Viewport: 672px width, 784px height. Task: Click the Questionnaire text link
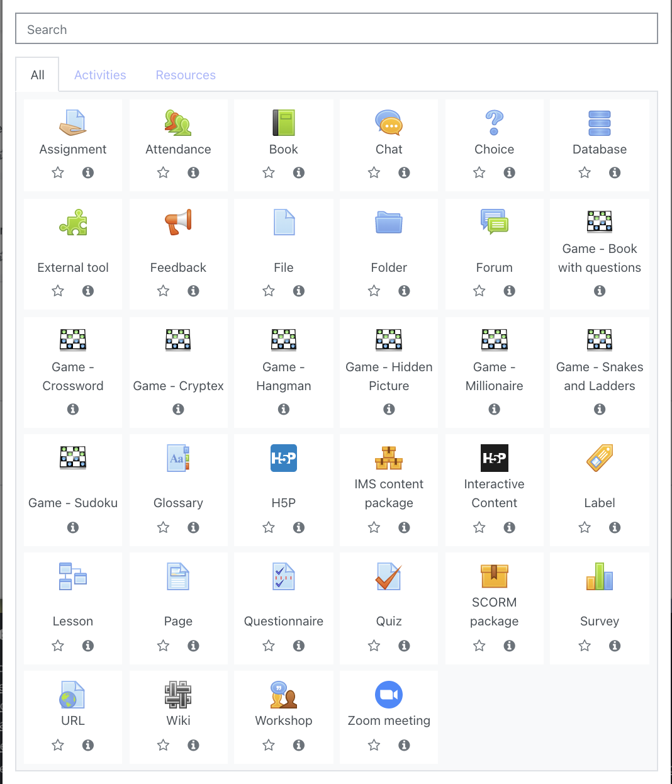click(x=283, y=621)
